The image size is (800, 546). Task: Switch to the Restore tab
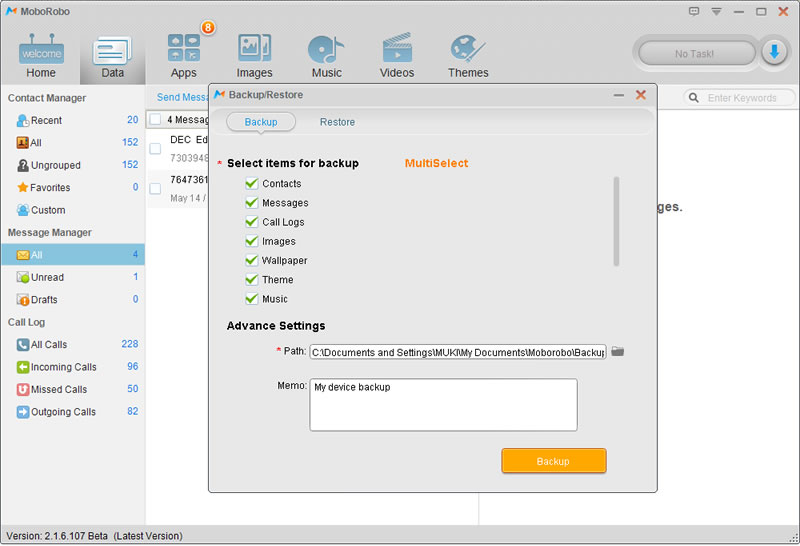337,122
